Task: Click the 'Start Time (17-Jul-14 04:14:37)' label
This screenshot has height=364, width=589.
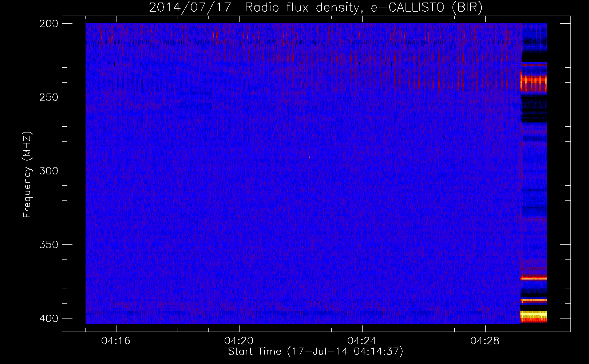Action: click(316, 352)
